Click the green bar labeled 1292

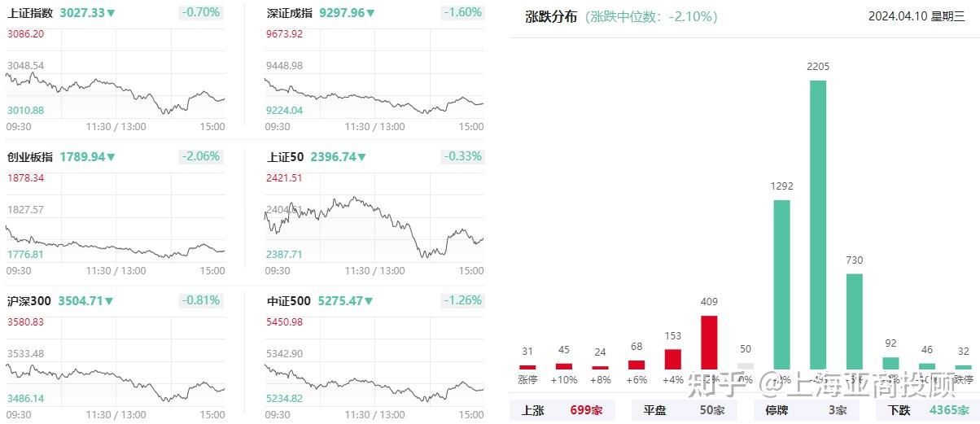781,284
